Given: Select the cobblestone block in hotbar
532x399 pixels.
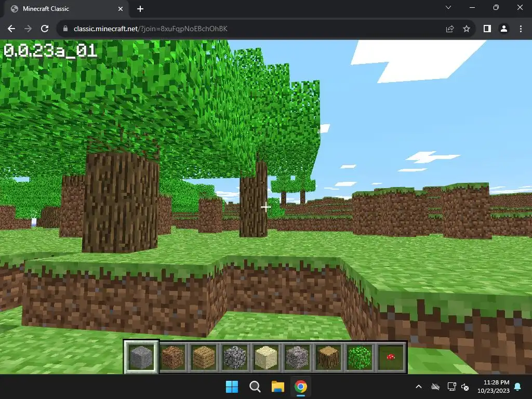Looking at the screenshot, I should (x=235, y=357).
